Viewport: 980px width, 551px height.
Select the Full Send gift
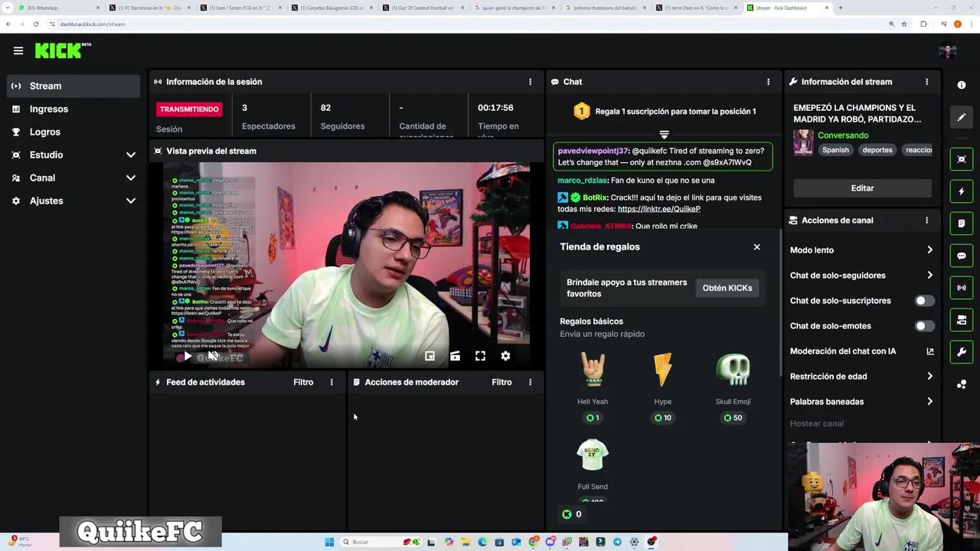(x=593, y=470)
